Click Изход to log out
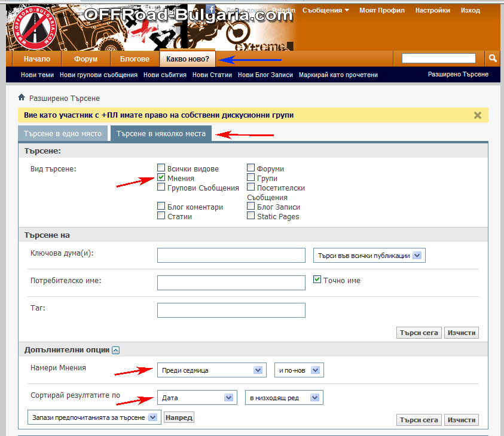The image size is (504, 436). (471, 10)
